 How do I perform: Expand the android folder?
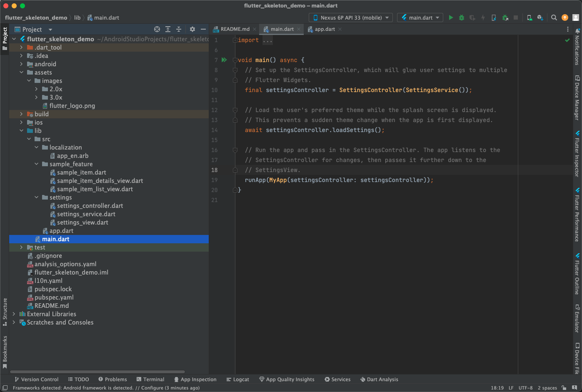click(21, 64)
